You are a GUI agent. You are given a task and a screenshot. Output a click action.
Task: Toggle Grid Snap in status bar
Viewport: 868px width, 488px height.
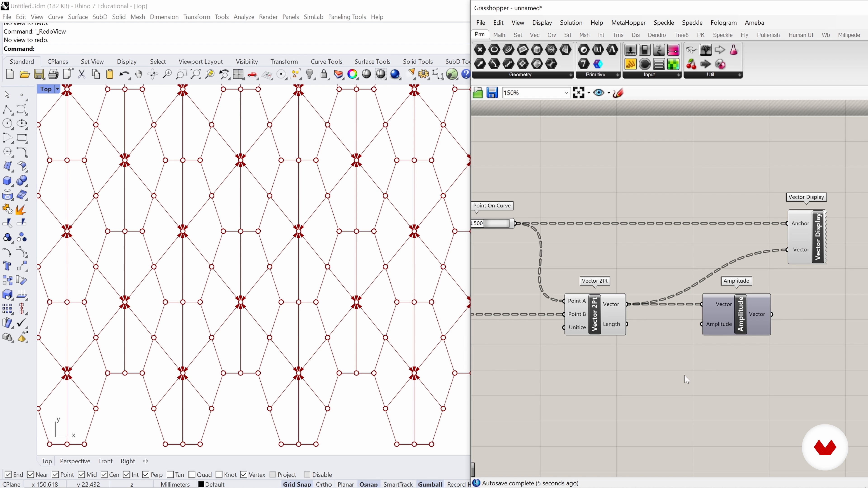click(297, 484)
